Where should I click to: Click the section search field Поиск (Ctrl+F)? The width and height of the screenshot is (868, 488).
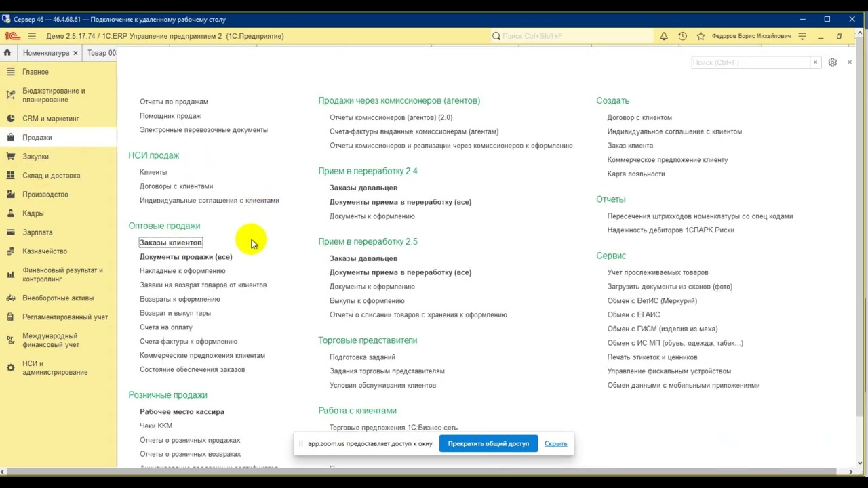pos(751,62)
